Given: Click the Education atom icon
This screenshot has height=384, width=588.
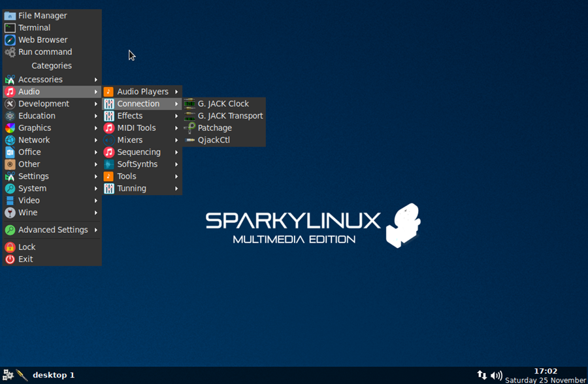Looking at the screenshot, I should tap(10, 116).
